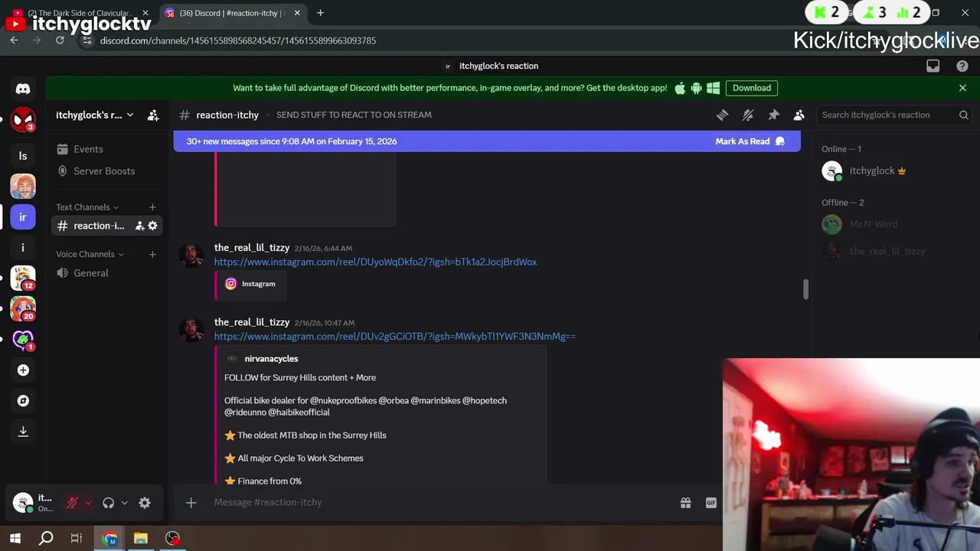Screen dimensions: 980x551
Task: Send a gift icon in message bar
Action: click(x=685, y=503)
